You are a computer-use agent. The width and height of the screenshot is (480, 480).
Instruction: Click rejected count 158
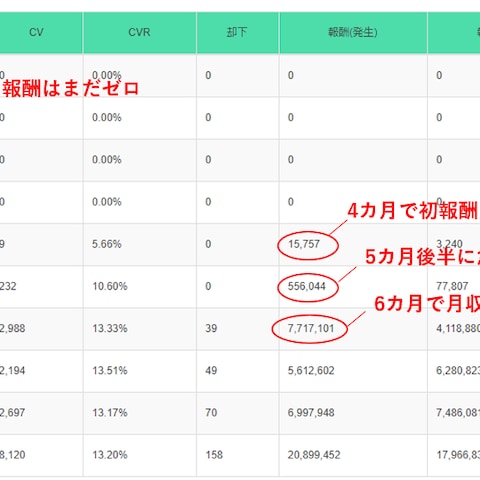(x=214, y=455)
